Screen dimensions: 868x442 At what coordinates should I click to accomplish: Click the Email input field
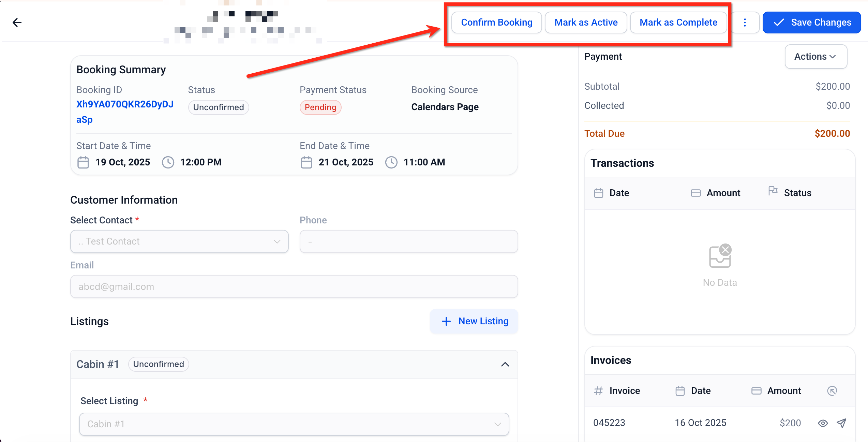294,286
